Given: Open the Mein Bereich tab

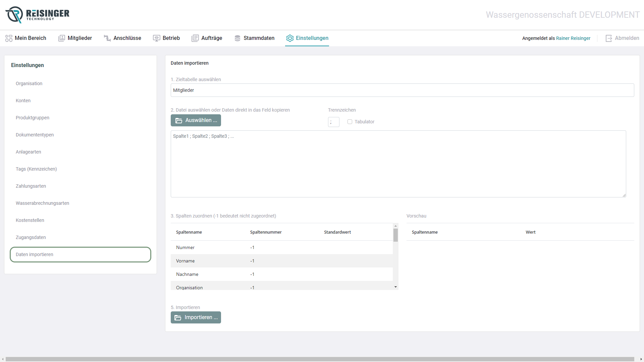Looking at the screenshot, I should [x=26, y=38].
